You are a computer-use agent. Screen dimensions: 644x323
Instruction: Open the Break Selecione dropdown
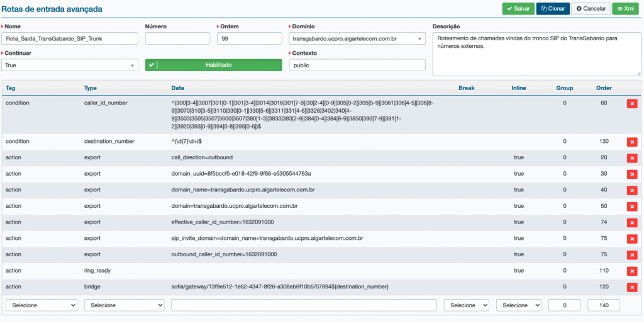pos(466,305)
